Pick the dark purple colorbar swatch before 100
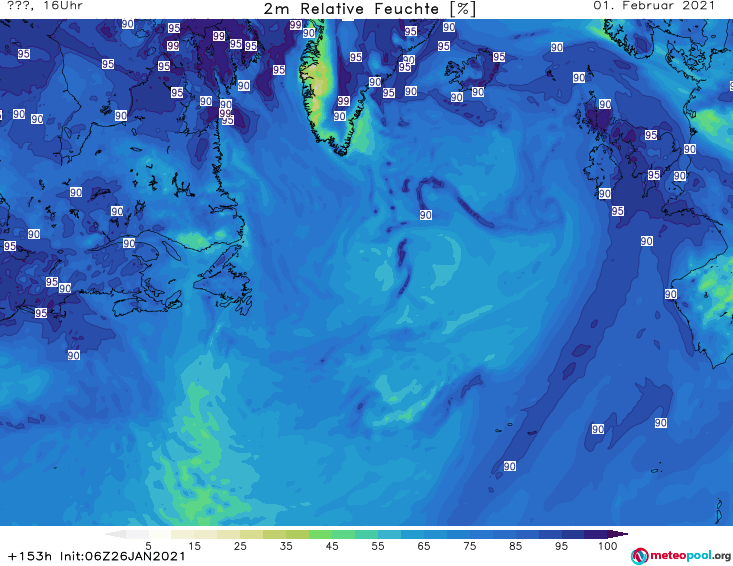The height and width of the screenshot is (566, 733). [x=596, y=534]
